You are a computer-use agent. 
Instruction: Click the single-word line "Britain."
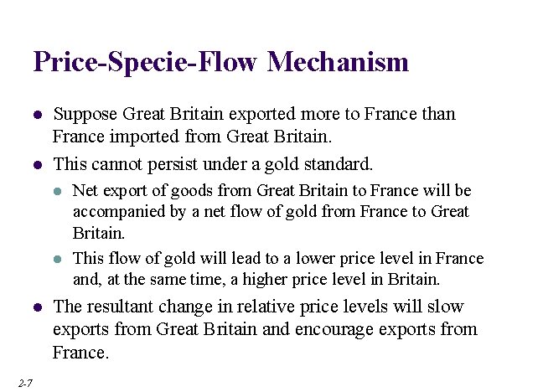[99, 233]
